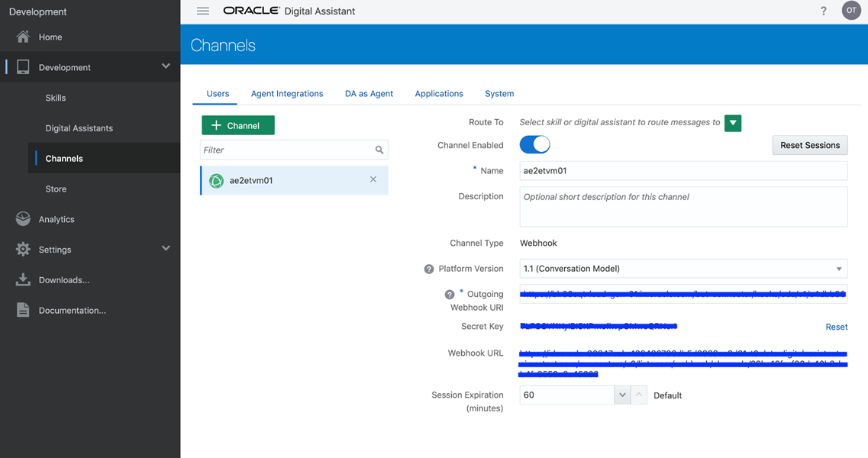Viewport: 868px width, 458px height.
Task: Click the Reset secret key link
Action: pyautogui.click(x=836, y=327)
